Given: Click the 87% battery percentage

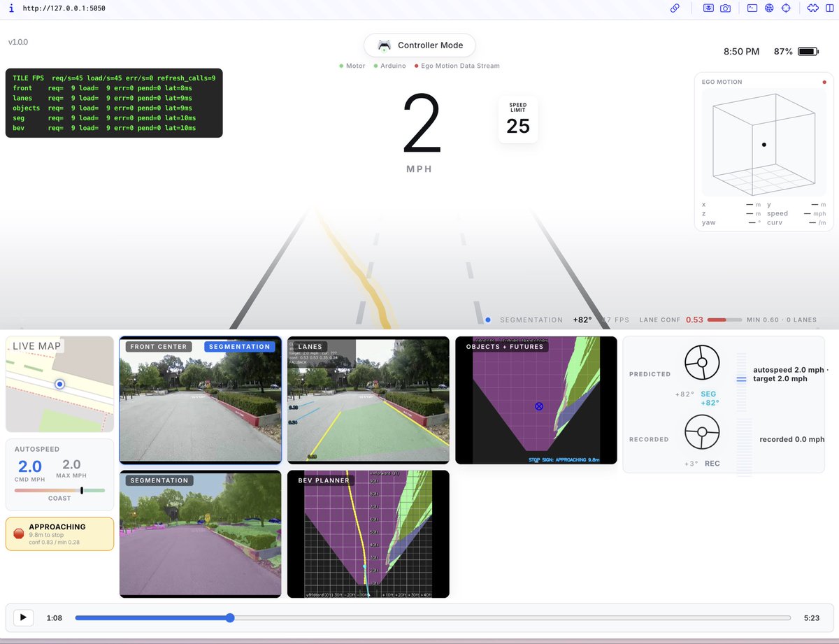Looking at the screenshot, I should tap(783, 52).
